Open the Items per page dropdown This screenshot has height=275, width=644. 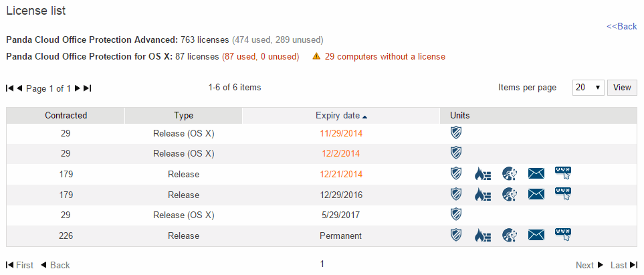(x=588, y=88)
